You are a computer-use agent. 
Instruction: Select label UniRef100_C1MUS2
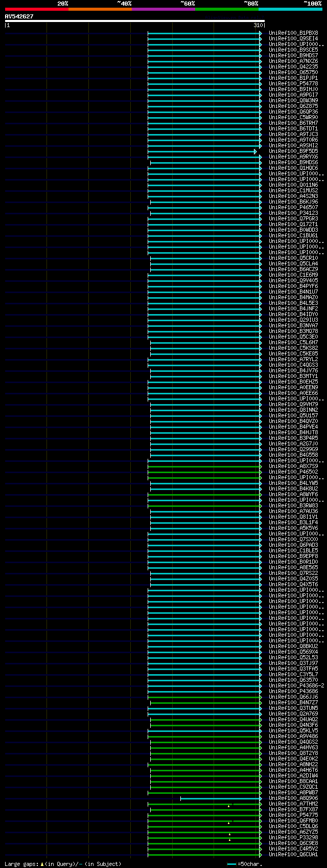click(x=293, y=190)
